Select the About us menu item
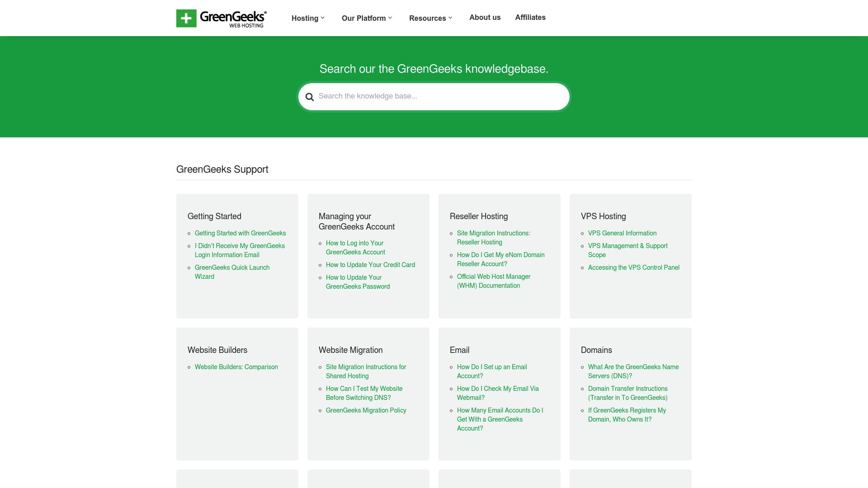This screenshot has width=868, height=488. coord(485,17)
